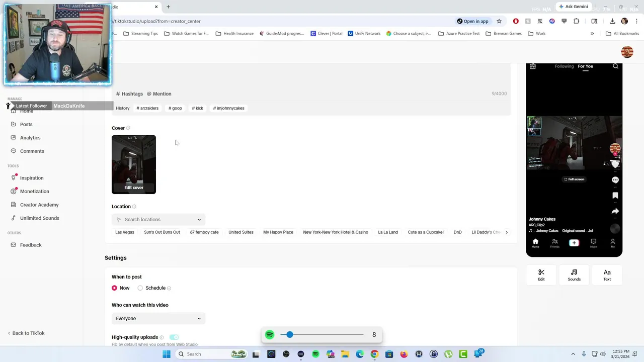Screen dimensions: 644x362
Task: Click comment bubble icon in preview
Action: 615,180
